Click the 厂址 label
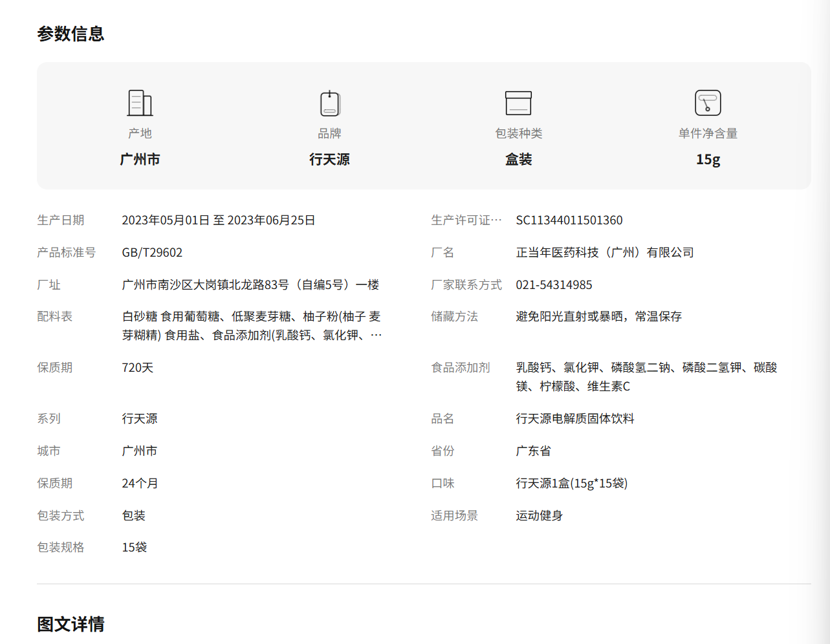The image size is (830, 644). point(49,285)
